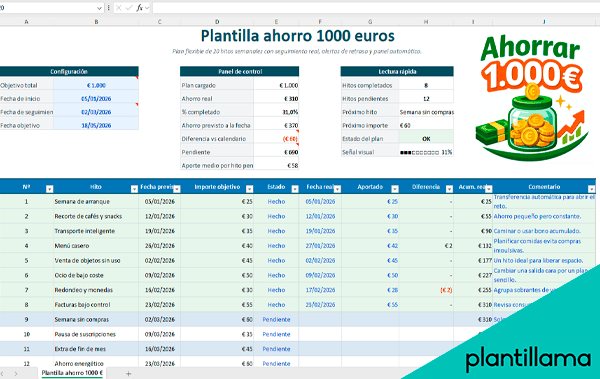Select the Fecha objetivo value 18/05/2026
Viewport: 600px width, 379px height.
point(96,126)
